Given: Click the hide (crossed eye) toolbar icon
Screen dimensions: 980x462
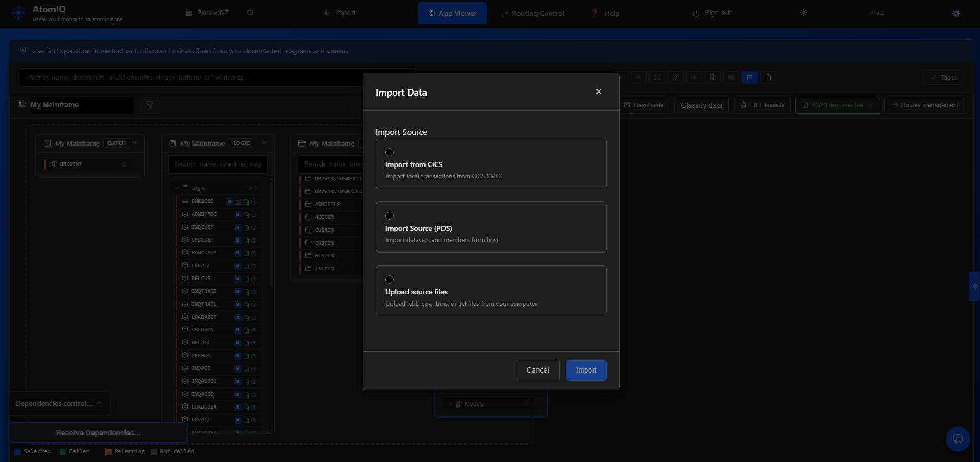Looking at the screenshot, I should [x=731, y=78].
